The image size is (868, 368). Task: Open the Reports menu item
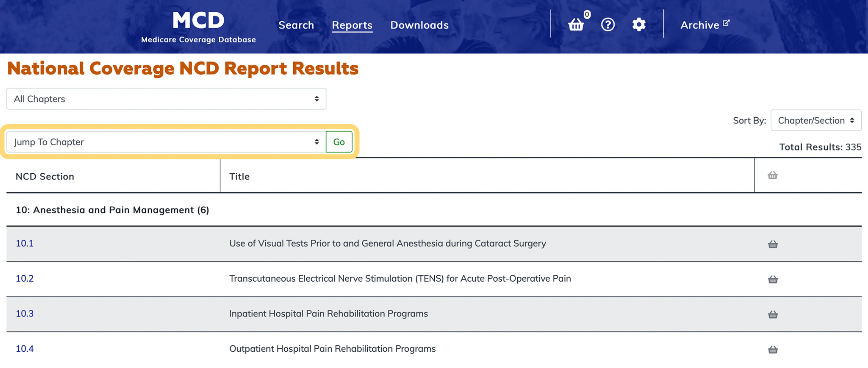(352, 25)
